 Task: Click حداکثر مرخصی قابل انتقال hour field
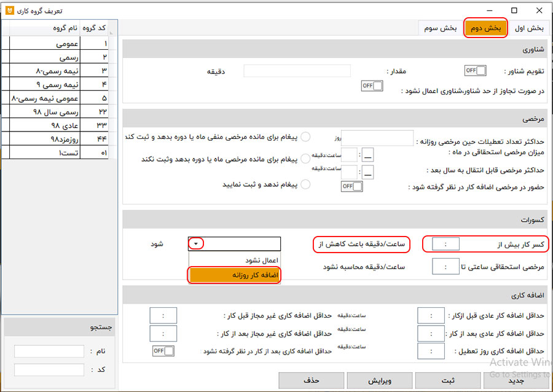click(x=349, y=172)
